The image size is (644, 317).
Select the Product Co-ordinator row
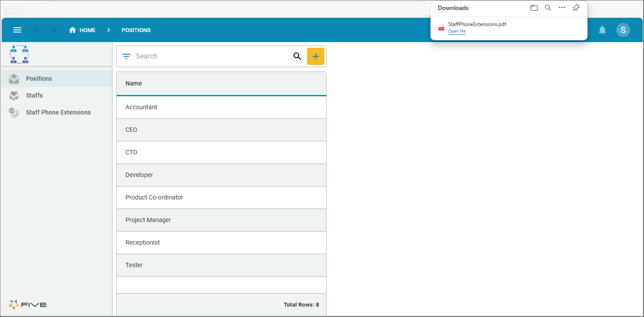[x=154, y=197]
